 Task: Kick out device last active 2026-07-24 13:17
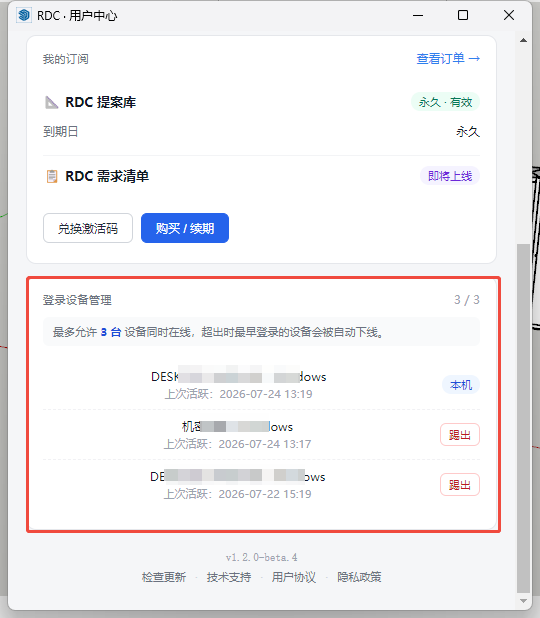coord(460,435)
